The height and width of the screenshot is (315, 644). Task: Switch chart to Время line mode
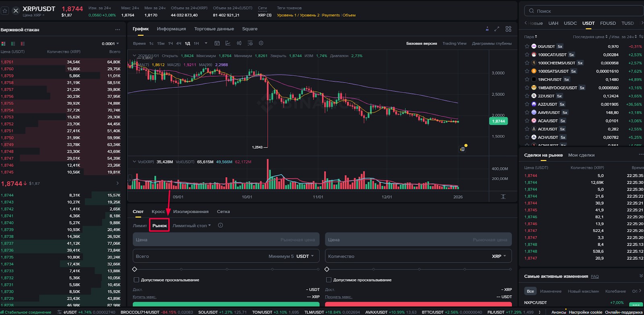tap(139, 44)
